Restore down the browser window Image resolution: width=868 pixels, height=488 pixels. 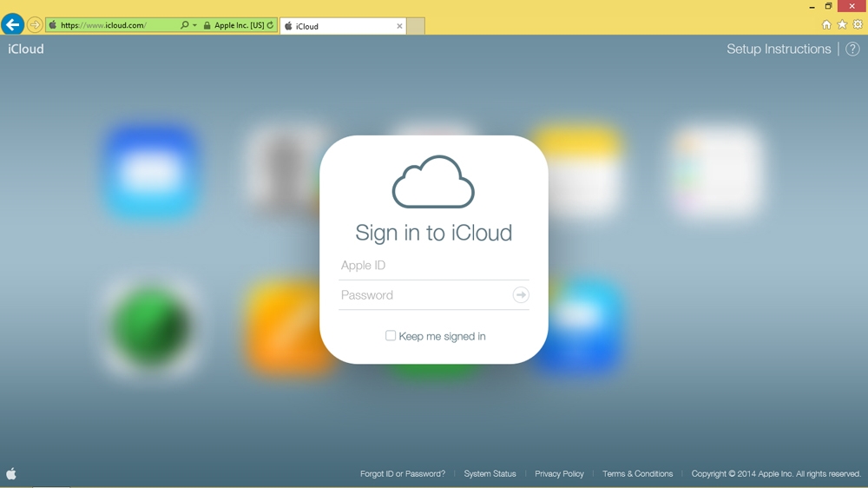tap(828, 6)
